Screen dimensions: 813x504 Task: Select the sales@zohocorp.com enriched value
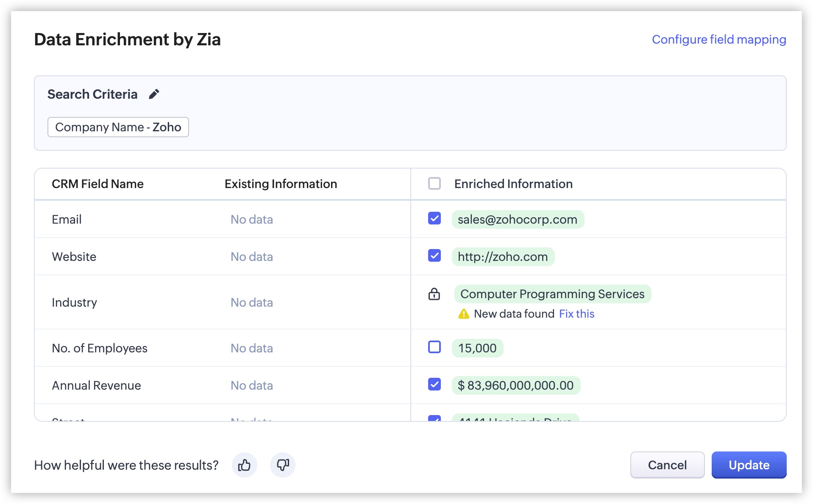click(517, 219)
